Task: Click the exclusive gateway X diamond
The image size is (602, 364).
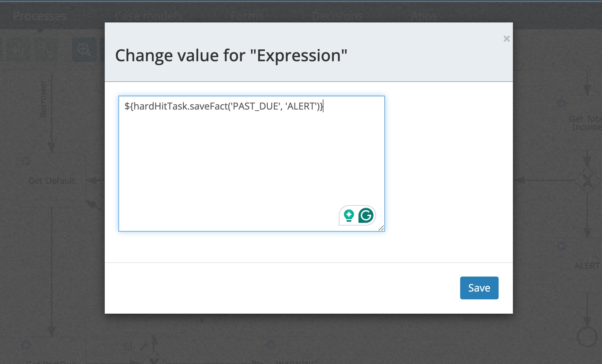Action: pyautogui.click(x=587, y=181)
